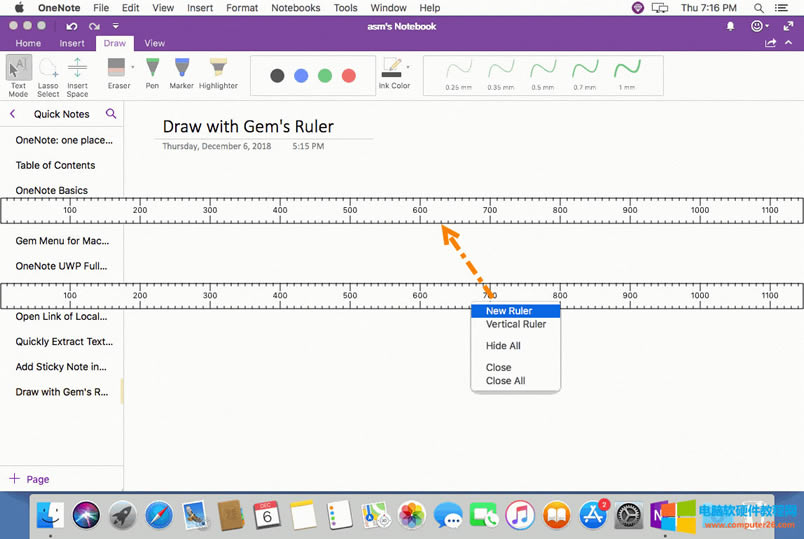Select the Text Mode tool
This screenshot has height=539, width=804.
(x=18, y=73)
